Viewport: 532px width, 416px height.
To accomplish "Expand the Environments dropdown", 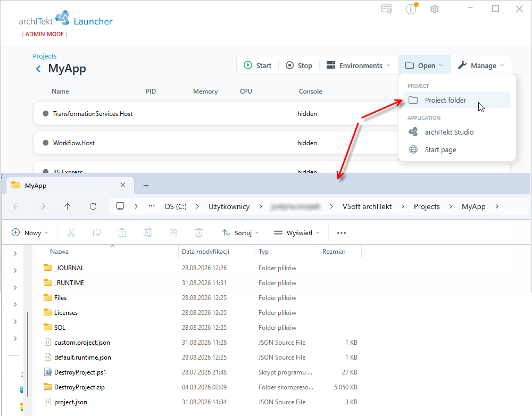I will [358, 65].
